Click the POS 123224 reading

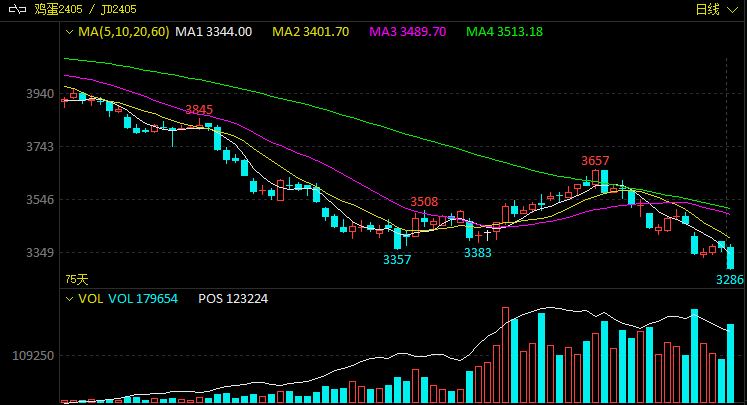click(233, 299)
